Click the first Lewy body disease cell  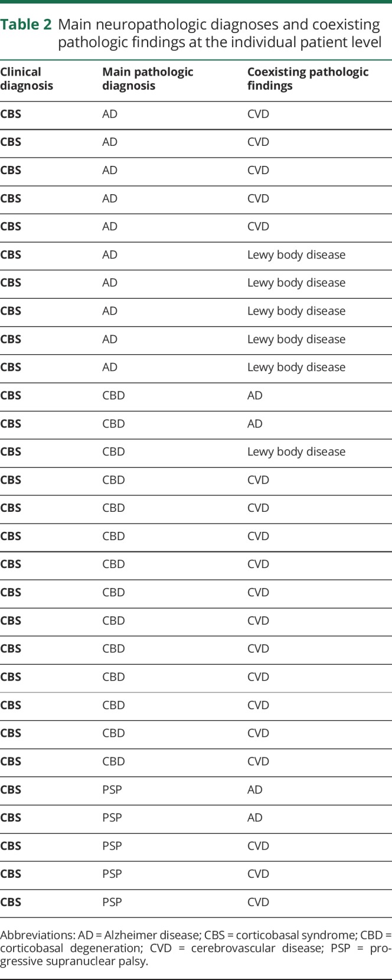click(296, 255)
